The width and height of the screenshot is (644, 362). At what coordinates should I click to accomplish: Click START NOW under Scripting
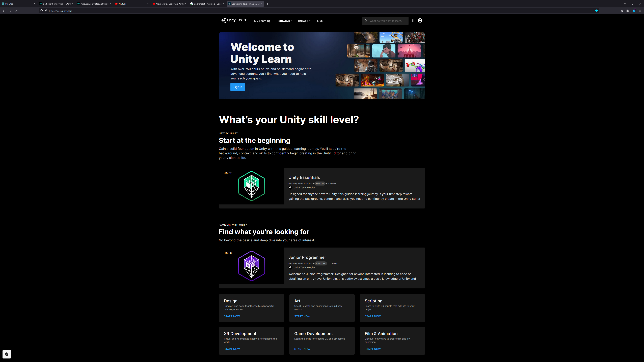tap(372, 316)
